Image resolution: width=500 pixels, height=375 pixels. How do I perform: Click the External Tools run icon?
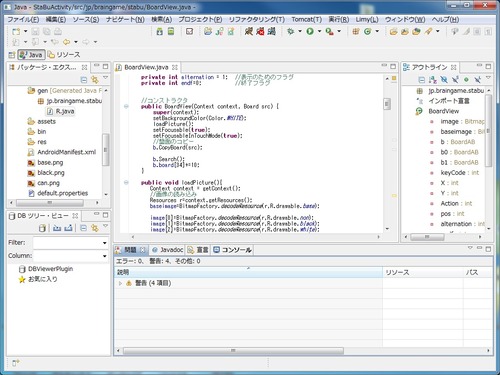click(329, 31)
